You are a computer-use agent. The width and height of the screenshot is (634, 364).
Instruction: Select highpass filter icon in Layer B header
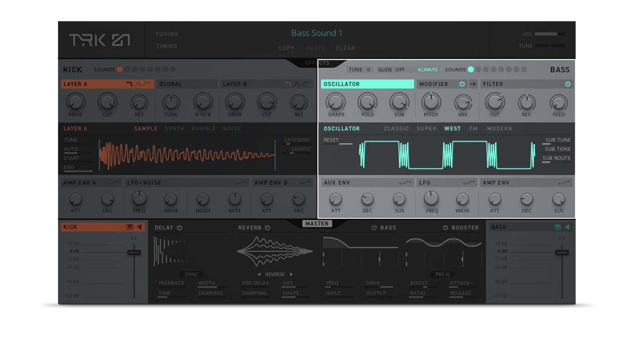coord(305,84)
